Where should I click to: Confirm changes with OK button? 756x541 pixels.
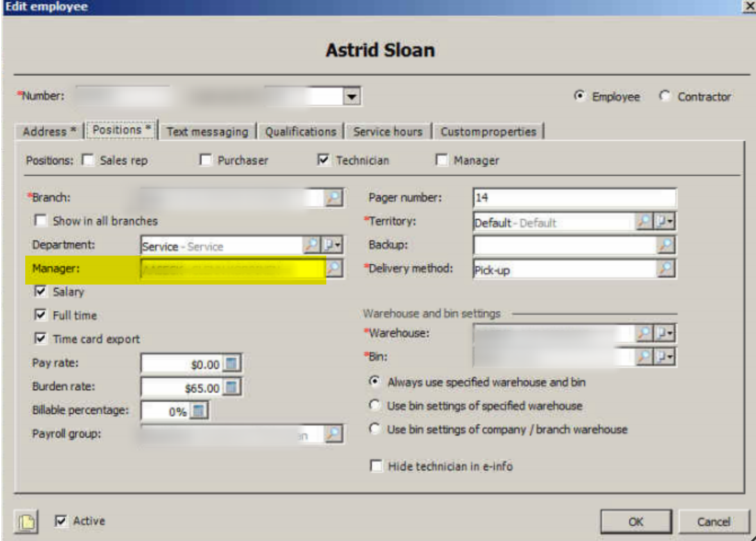click(636, 522)
